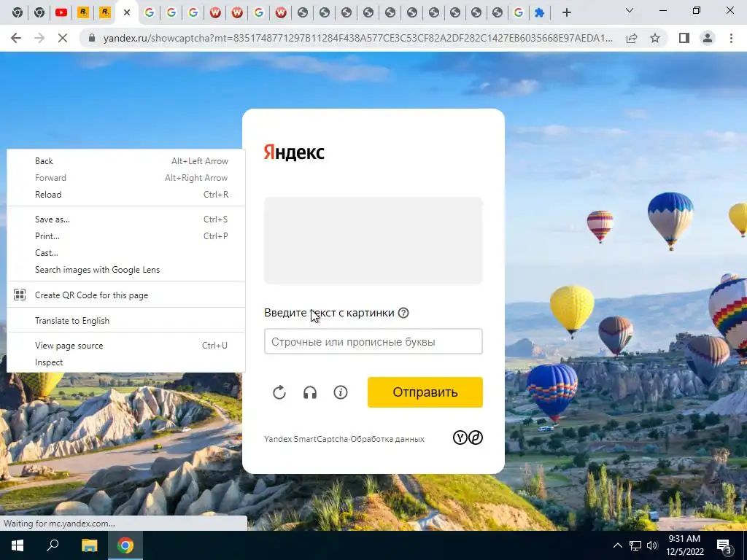Click the site lock icon
This screenshot has height=560, width=747.
93,38
